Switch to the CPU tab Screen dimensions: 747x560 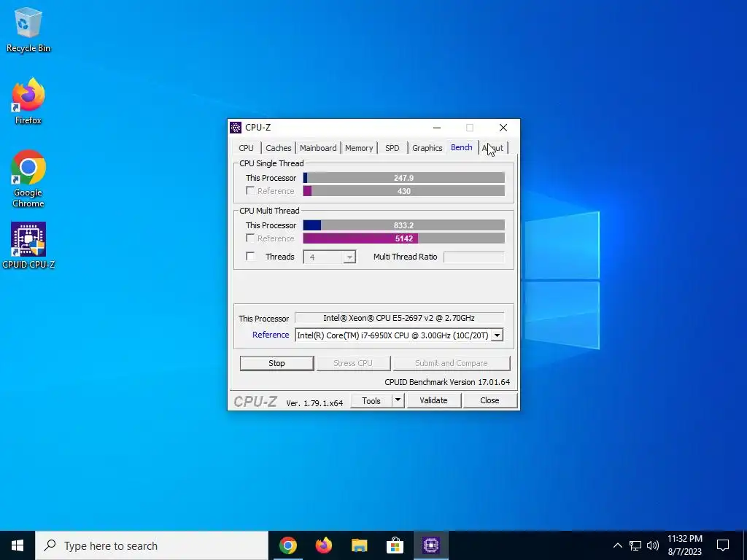point(247,148)
